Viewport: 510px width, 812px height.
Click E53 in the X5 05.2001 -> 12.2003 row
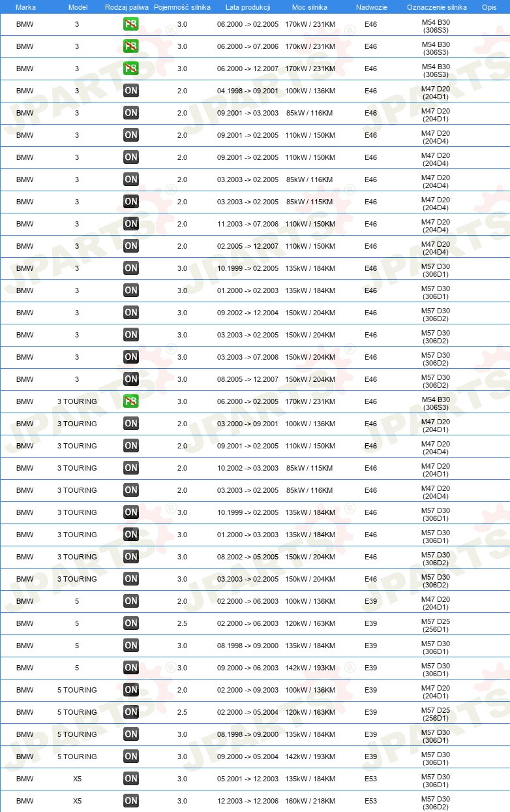tap(371, 779)
